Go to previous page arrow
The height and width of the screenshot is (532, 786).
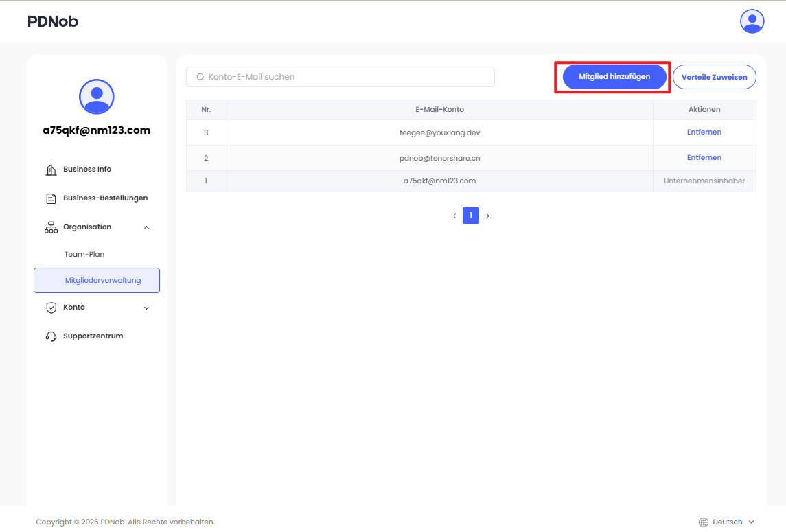pos(454,216)
